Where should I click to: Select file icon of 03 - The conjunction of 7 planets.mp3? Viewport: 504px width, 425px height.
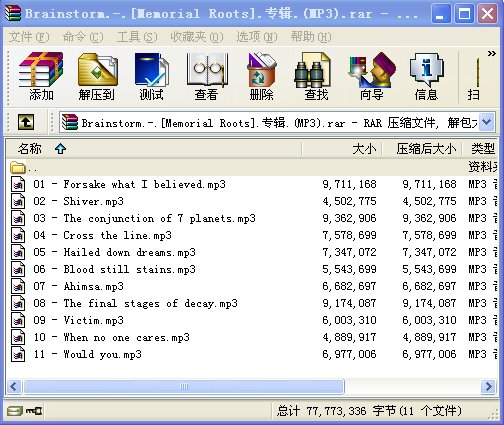tap(18, 218)
